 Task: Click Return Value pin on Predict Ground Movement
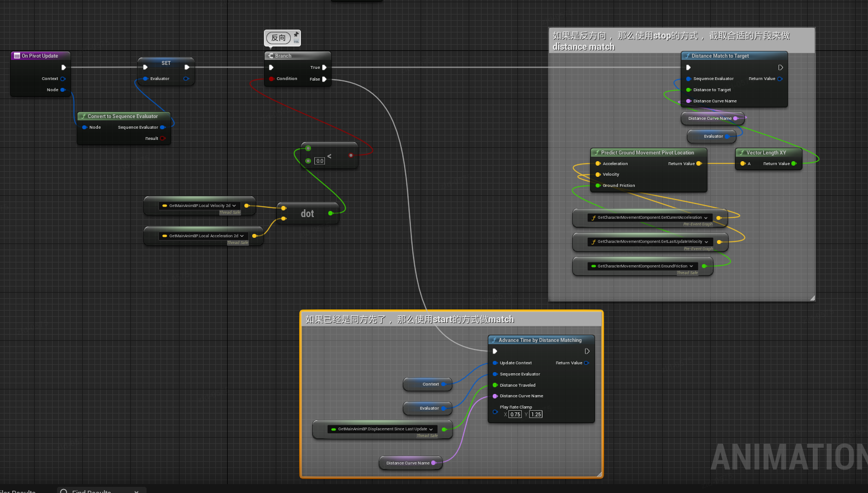[x=699, y=164]
